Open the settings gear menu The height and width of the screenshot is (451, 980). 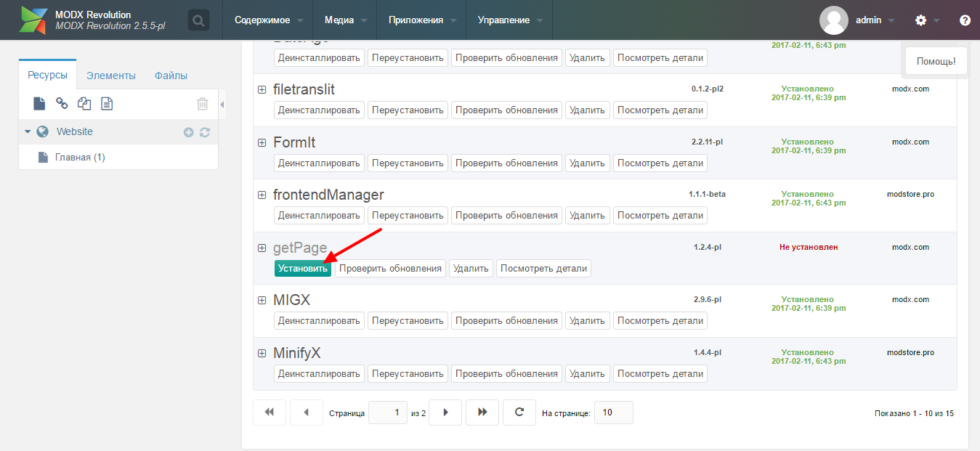920,20
